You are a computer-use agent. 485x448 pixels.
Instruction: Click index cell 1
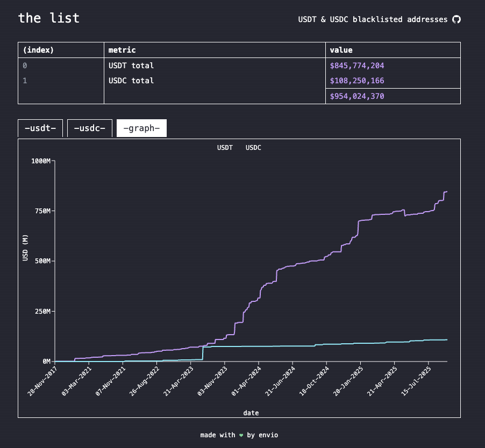25,81
